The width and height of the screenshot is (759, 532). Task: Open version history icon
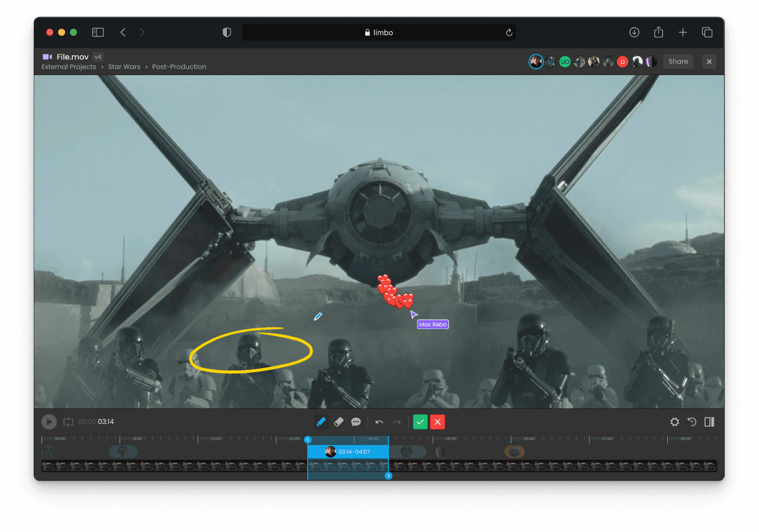tap(692, 422)
